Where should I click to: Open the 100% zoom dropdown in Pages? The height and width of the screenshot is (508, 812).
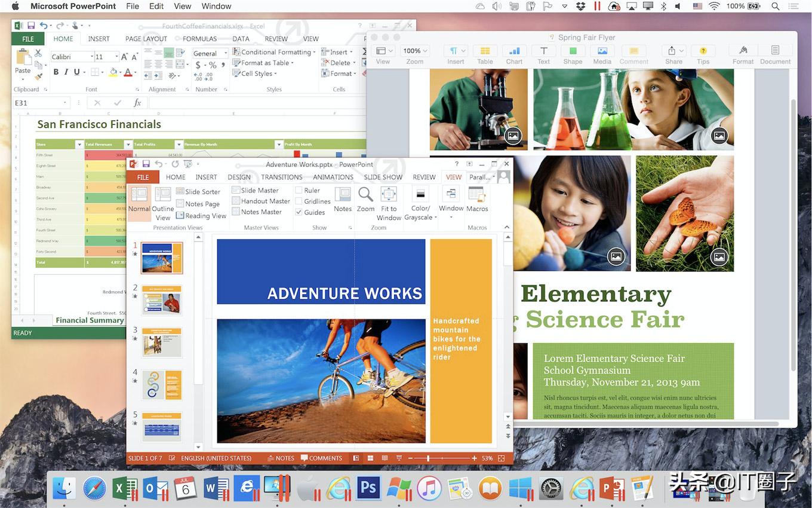coord(414,51)
